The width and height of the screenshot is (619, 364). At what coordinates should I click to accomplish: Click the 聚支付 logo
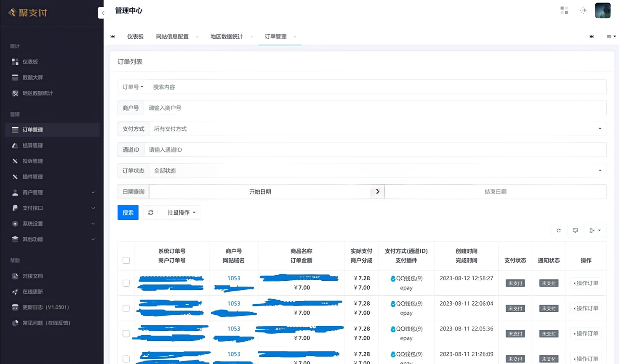pyautogui.click(x=28, y=13)
